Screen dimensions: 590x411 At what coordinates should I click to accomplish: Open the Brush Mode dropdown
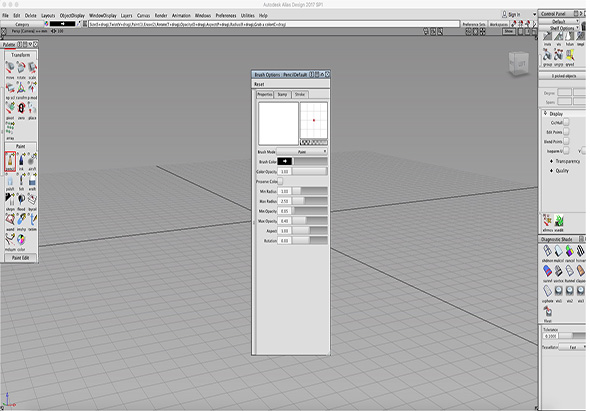[302, 152]
